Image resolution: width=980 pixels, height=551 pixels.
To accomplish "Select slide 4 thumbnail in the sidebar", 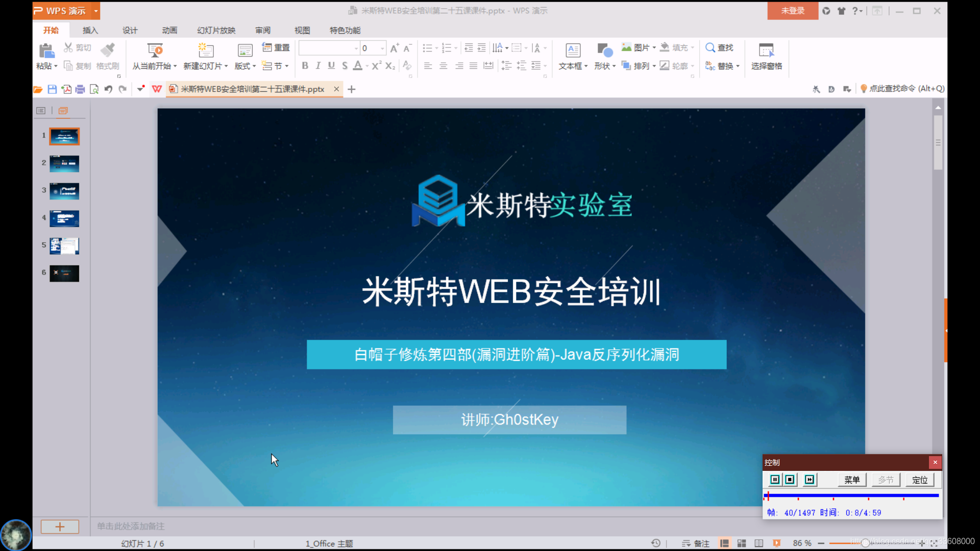I will pos(64,218).
